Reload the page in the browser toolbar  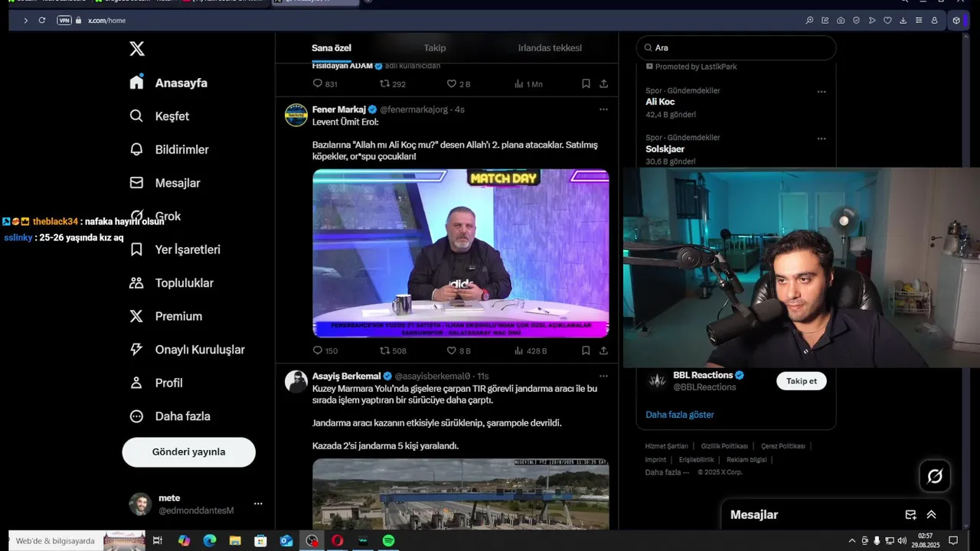[41, 20]
